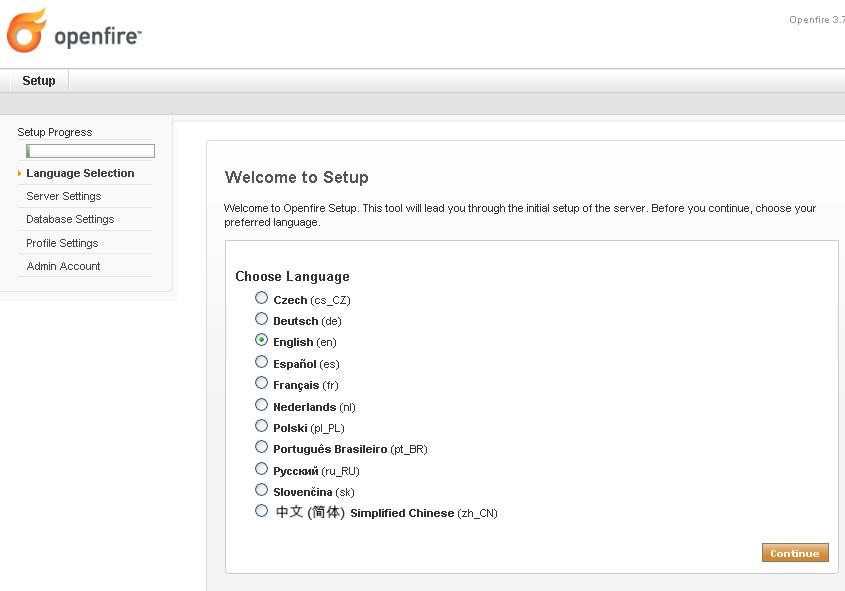The width and height of the screenshot is (845, 591).
Task: Click the Openfire version text
Action: click(816, 20)
